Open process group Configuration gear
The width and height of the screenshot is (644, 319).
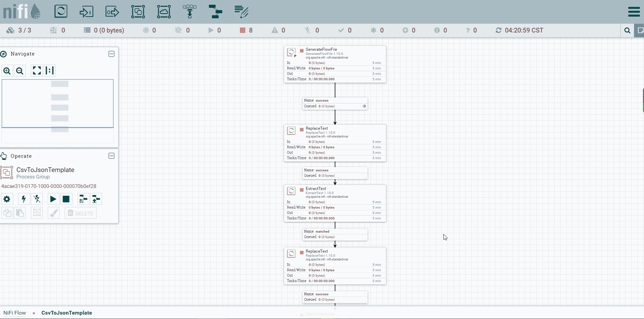[x=7, y=199]
